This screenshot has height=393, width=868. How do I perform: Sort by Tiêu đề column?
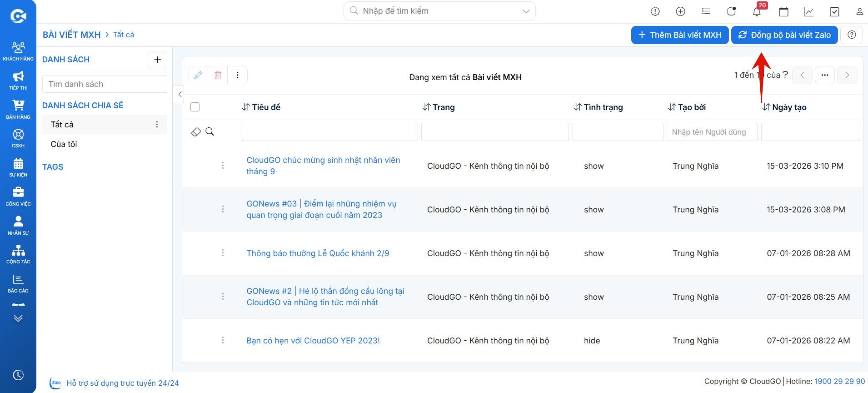(261, 107)
